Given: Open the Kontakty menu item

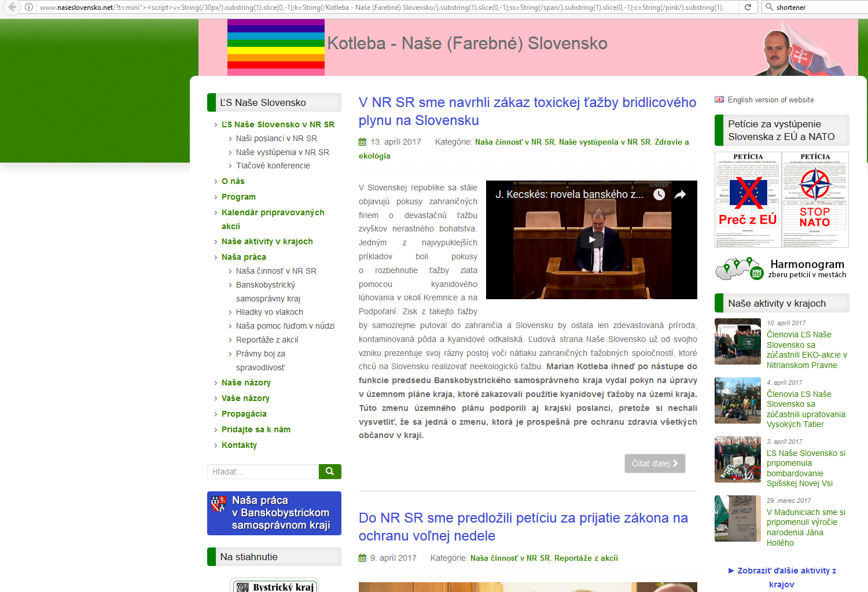Looking at the screenshot, I should [239, 445].
